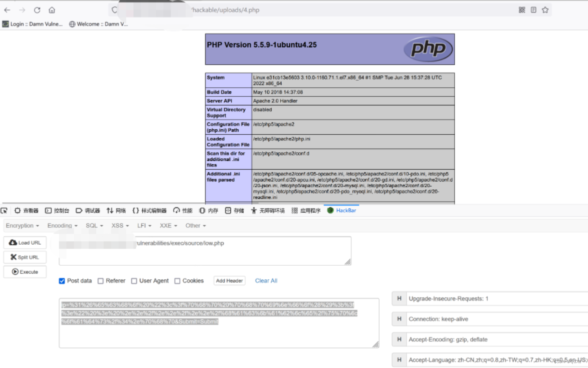Open the 网络 Network devtools tab

(x=116, y=211)
